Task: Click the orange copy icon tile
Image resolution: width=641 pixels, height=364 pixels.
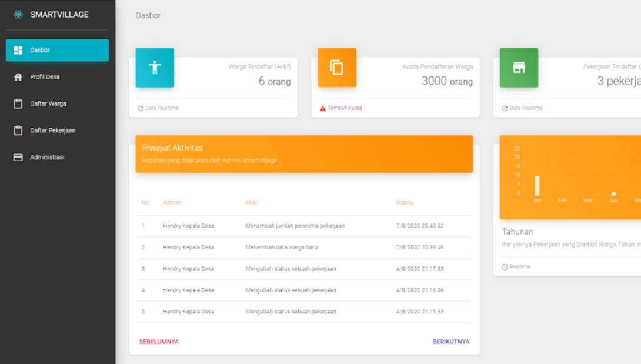Action: (x=336, y=68)
